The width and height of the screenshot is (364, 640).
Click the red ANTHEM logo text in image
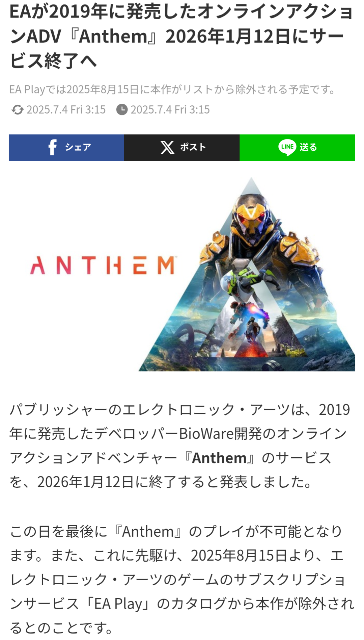coord(103,265)
